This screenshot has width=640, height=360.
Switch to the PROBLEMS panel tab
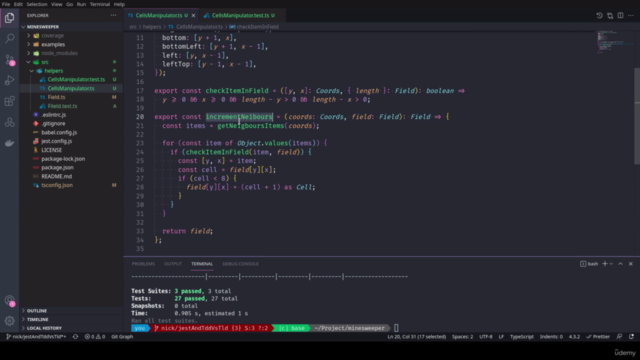pyautogui.click(x=143, y=264)
